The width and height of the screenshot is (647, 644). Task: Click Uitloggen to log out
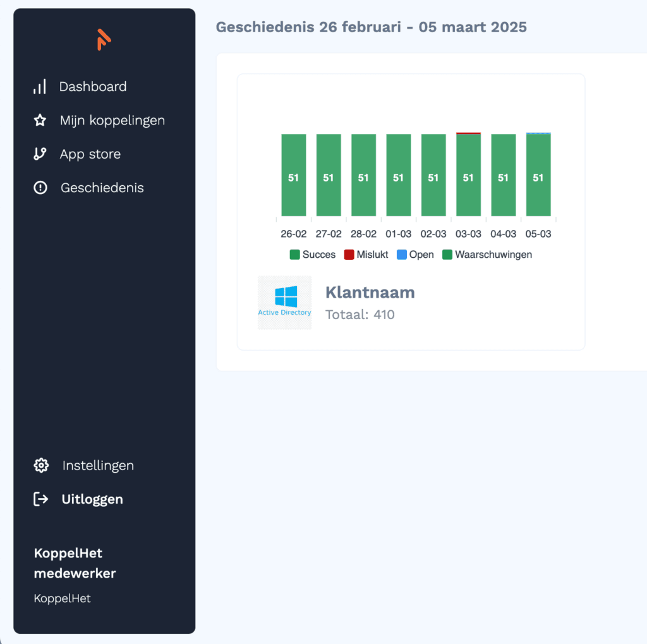[92, 499]
